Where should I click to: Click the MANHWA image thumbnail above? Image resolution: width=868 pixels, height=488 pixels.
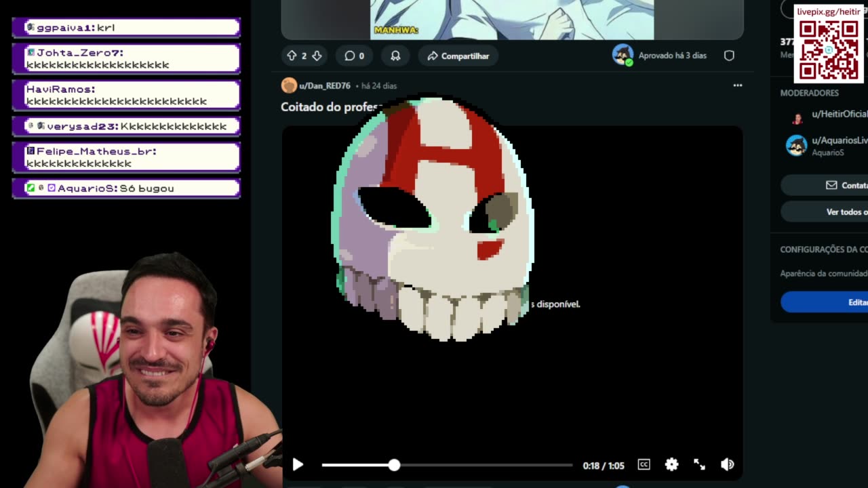[512, 20]
